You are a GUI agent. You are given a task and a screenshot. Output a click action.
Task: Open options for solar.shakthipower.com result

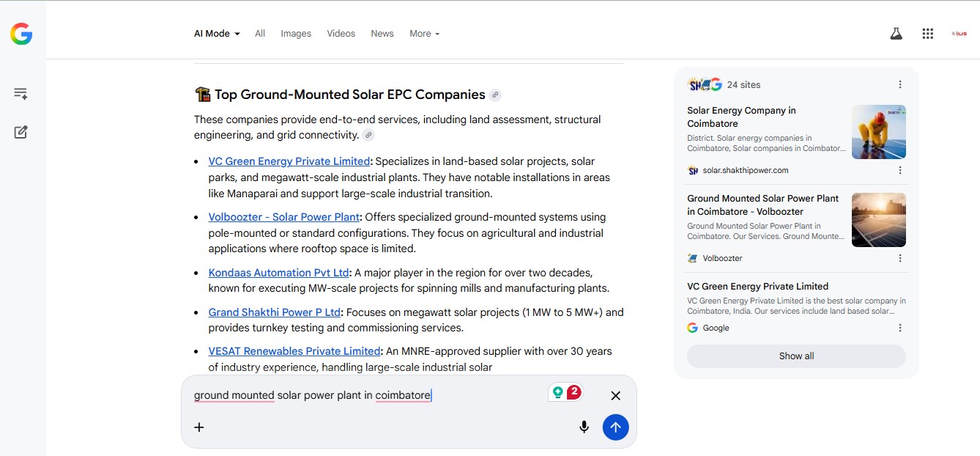[x=900, y=170]
